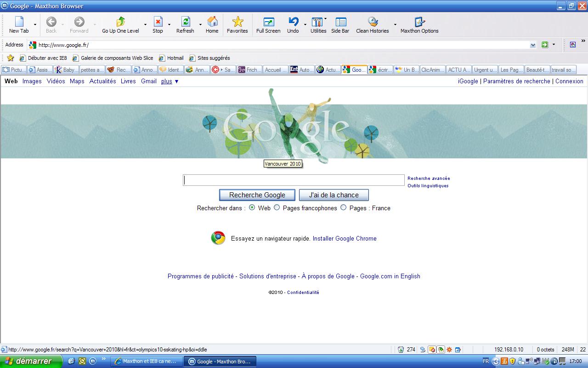588x368 pixels.
Task: Open the Undo dropdown arrow
Action: point(305,25)
